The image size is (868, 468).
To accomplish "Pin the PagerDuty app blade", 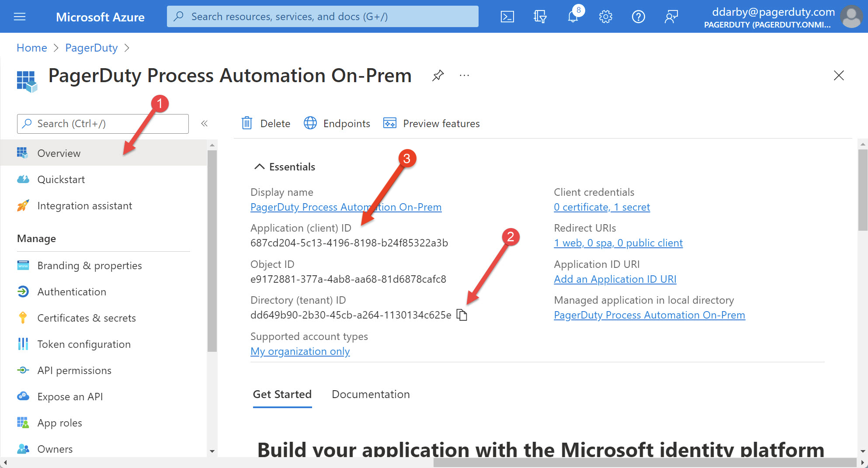I will (438, 76).
